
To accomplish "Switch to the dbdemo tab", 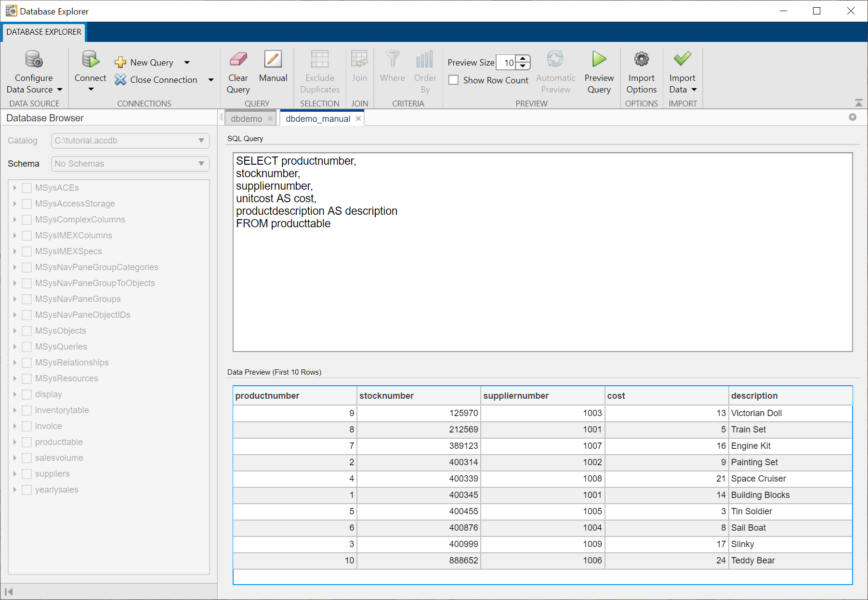I will pyautogui.click(x=246, y=119).
